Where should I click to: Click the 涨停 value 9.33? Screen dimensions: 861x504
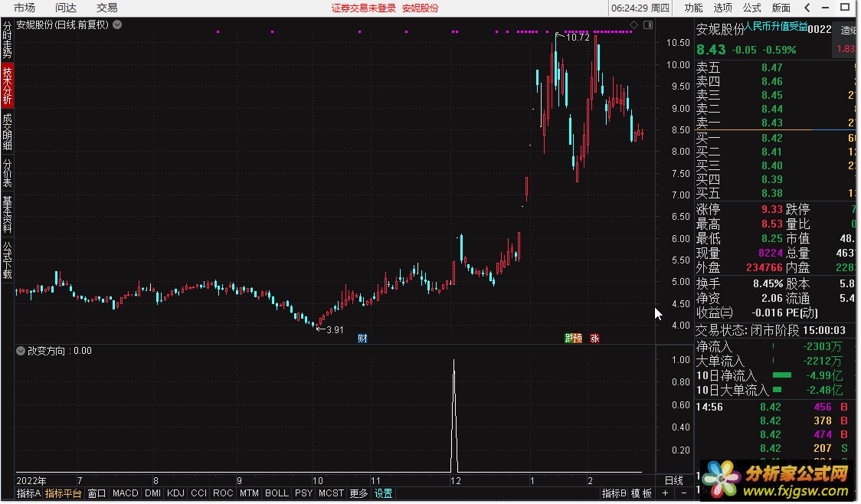(771, 209)
